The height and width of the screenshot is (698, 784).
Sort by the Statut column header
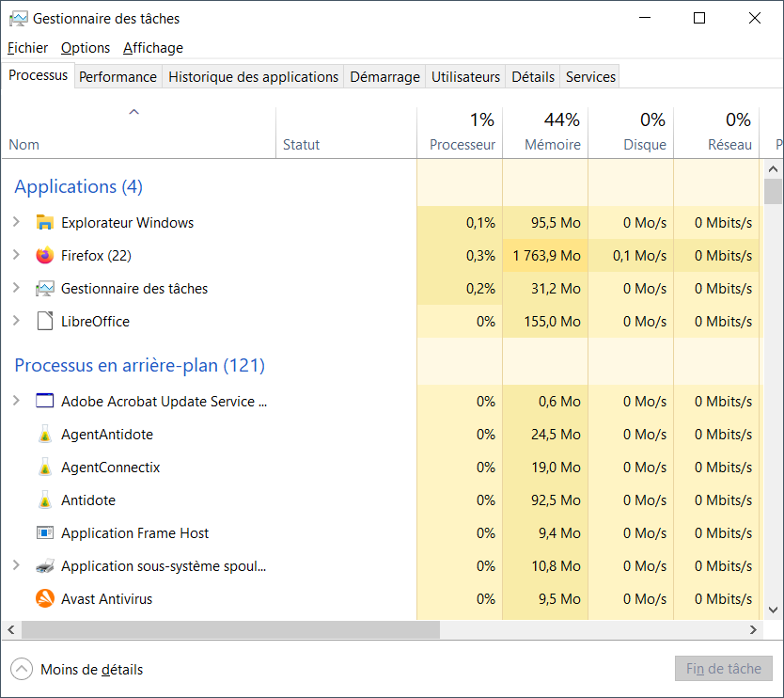[x=346, y=133]
